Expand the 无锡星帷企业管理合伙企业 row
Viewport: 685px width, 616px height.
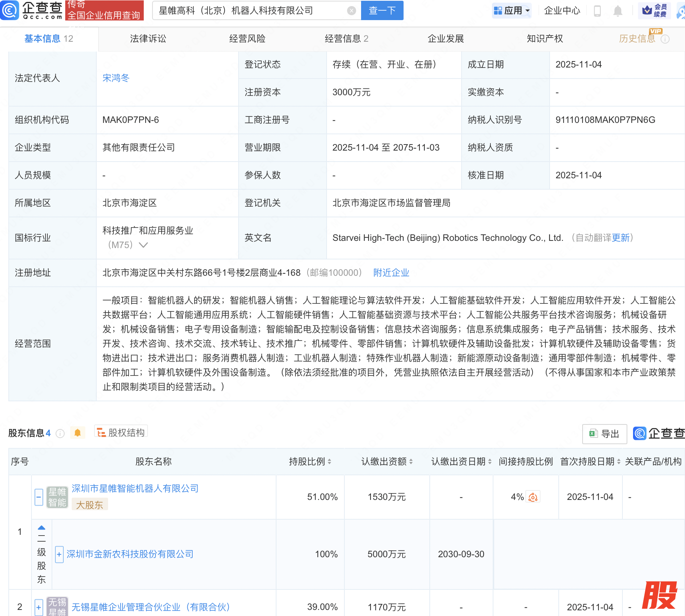click(x=39, y=607)
